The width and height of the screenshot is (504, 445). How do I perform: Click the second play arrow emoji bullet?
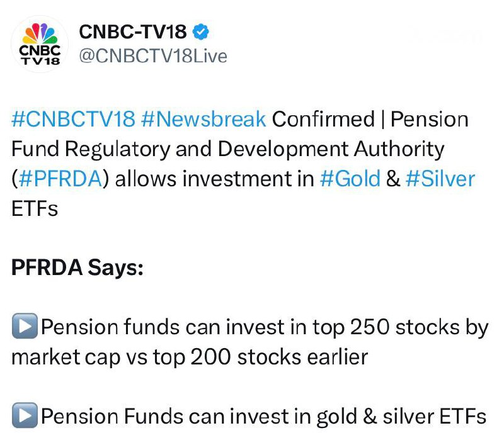tap(25, 416)
